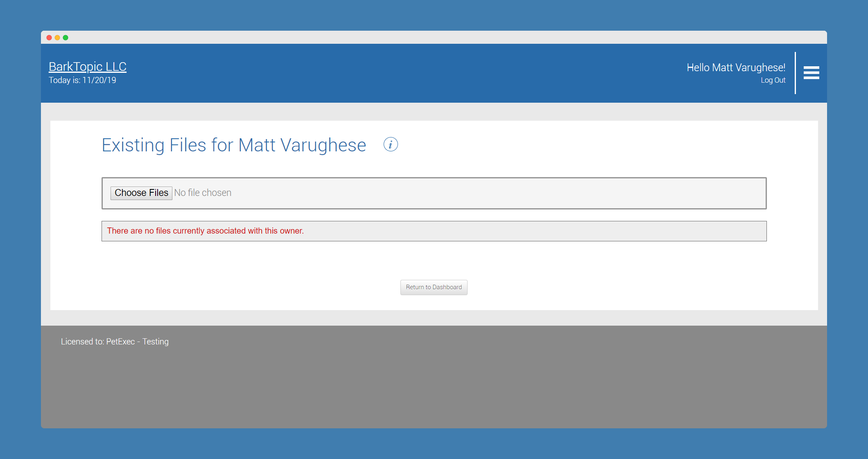
Task: Click the blue header banner's empty center
Action: tap(409, 73)
